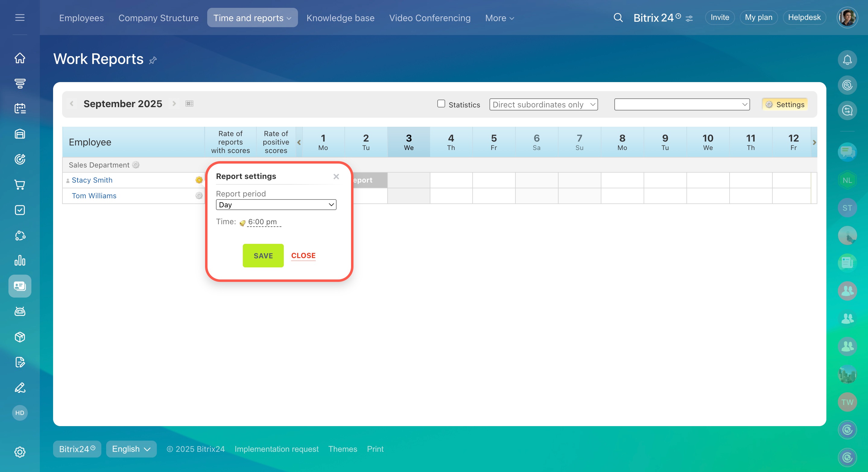Open the document signing icon in the sidebar
This screenshot has height=472, width=868.
pos(20,362)
